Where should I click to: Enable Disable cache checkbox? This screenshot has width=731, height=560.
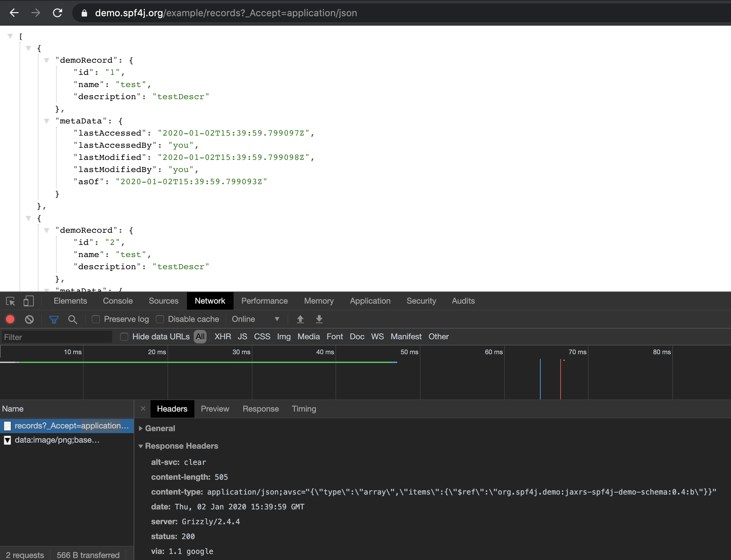tap(160, 319)
